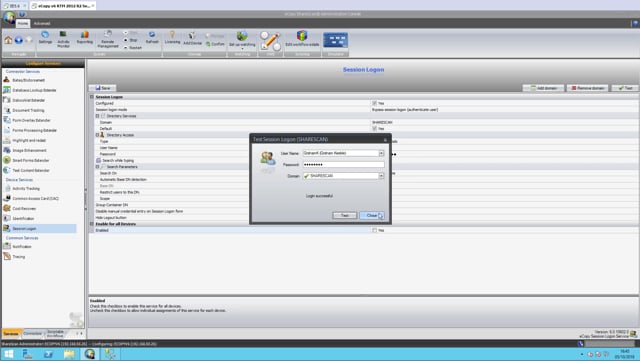Screen dimensions: 640x361
Task: Close Test Session Logon dialog with X
Action: [385, 140]
